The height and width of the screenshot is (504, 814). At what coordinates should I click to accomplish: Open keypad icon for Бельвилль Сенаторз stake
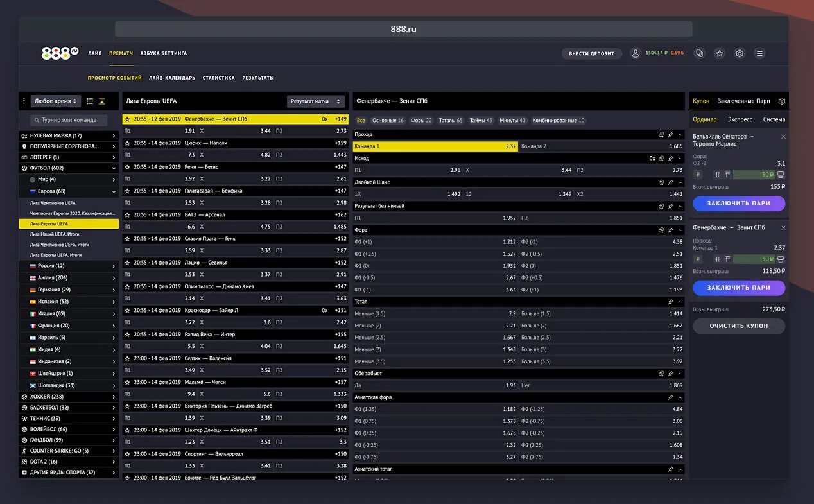click(781, 175)
